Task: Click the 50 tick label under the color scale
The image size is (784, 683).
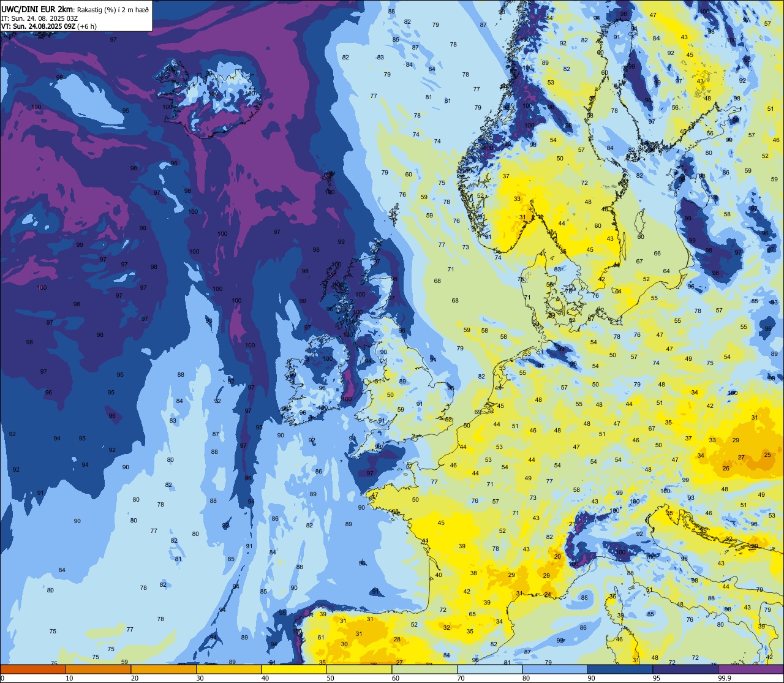Action: (330, 678)
